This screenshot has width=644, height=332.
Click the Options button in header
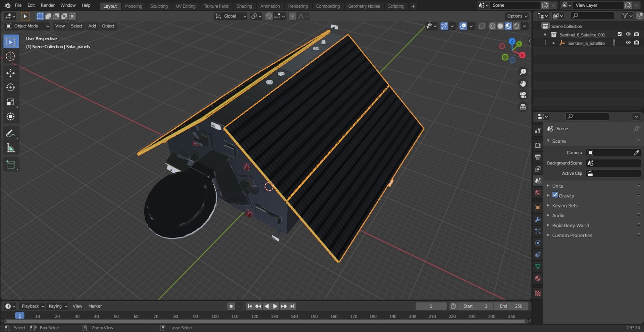tap(517, 16)
